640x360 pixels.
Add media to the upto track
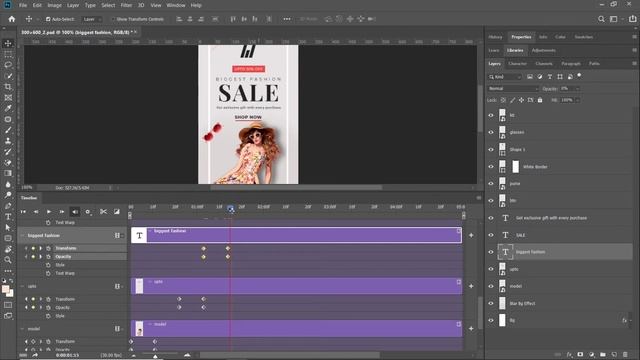coord(471,286)
